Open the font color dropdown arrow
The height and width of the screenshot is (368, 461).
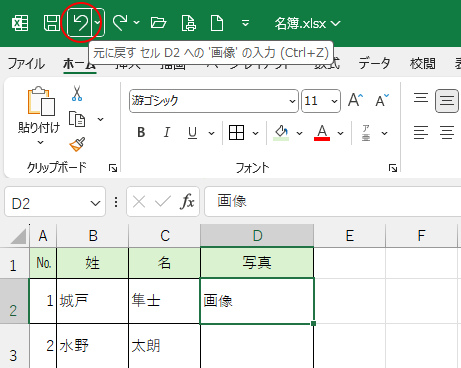[x=340, y=133]
